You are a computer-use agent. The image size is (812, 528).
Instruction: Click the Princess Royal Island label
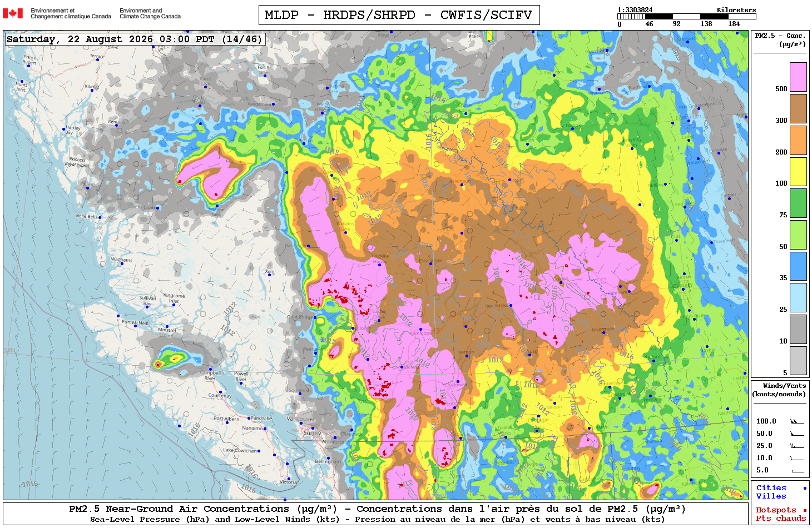(77, 162)
